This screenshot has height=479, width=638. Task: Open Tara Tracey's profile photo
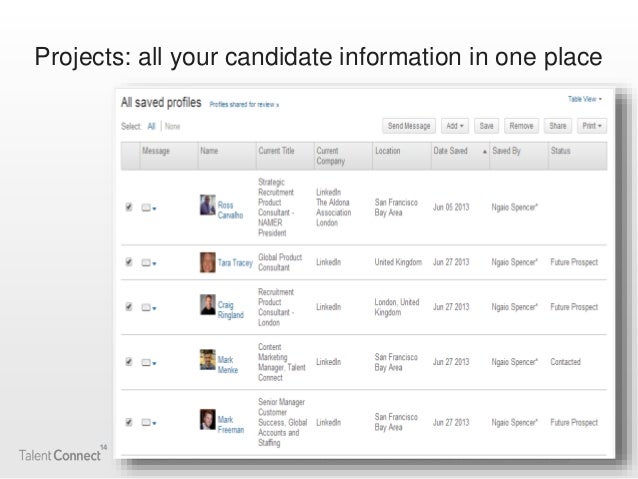click(207, 262)
